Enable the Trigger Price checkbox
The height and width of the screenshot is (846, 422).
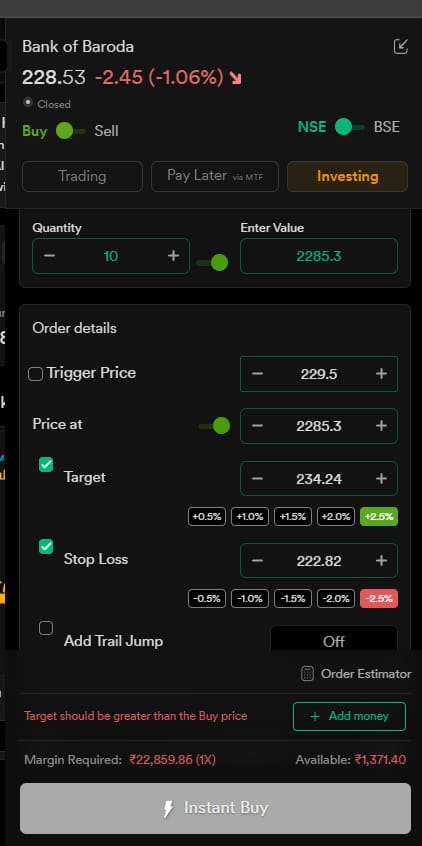click(x=36, y=374)
